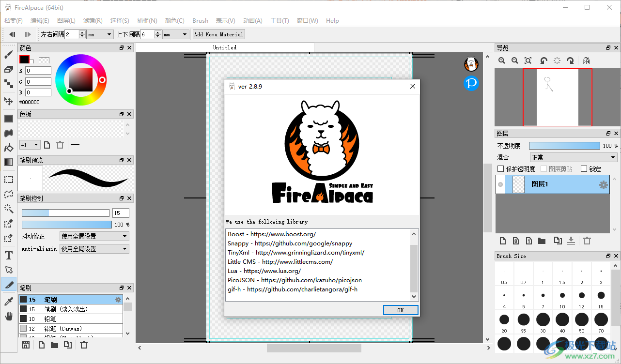
Task: Click the R color value field
Action: point(38,71)
